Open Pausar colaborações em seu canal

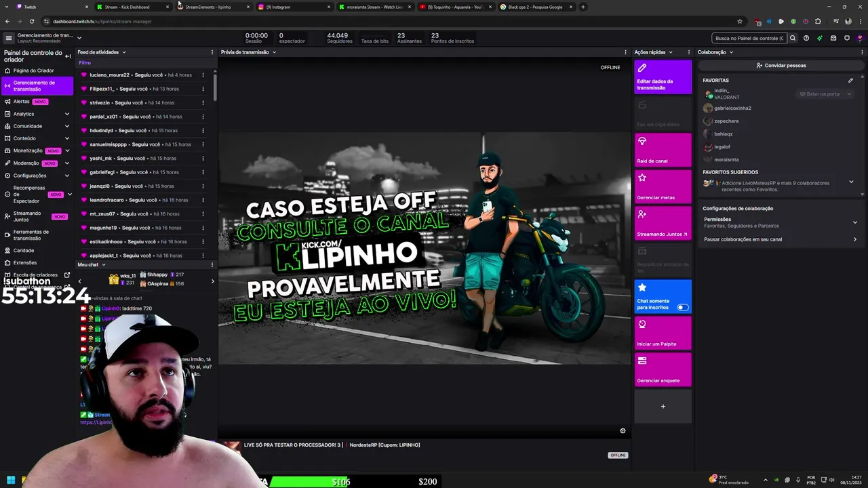[x=781, y=239]
